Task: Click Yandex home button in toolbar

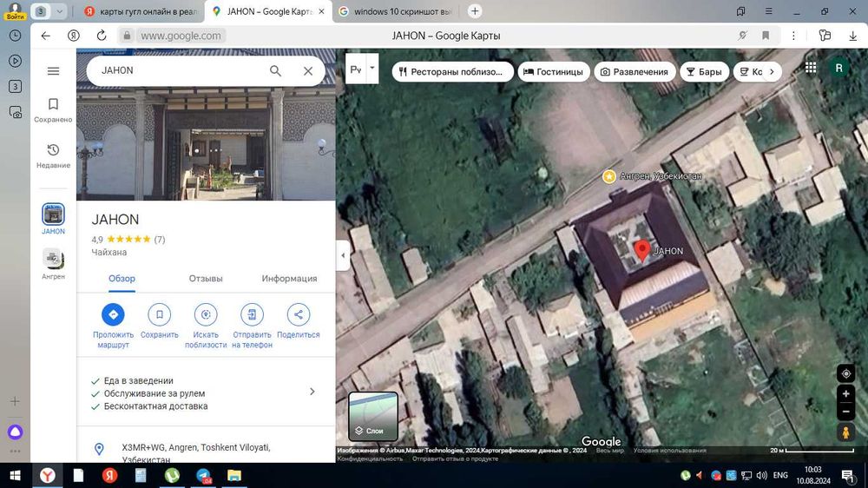Action: (74, 36)
